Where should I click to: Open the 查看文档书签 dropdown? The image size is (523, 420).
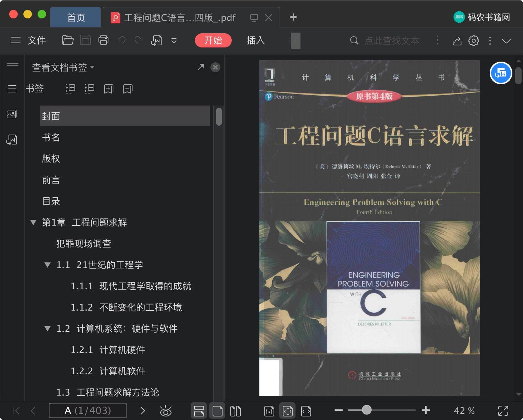tap(63, 67)
